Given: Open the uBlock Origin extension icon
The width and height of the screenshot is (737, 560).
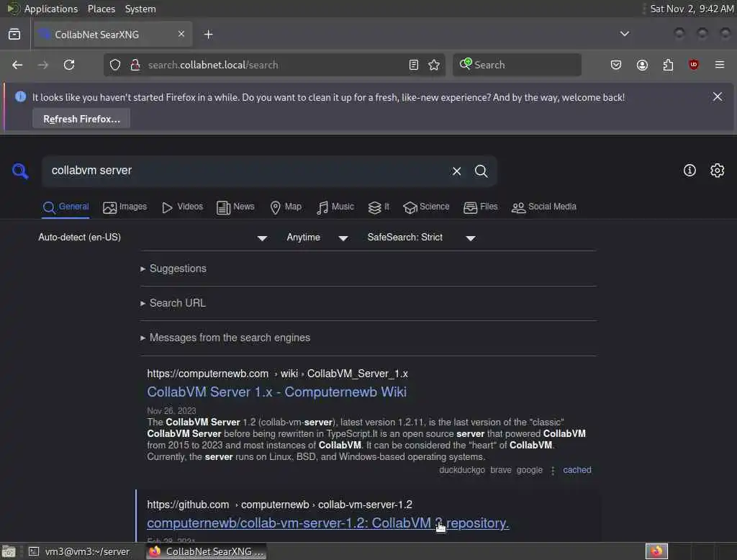Looking at the screenshot, I should coord(694,64).
